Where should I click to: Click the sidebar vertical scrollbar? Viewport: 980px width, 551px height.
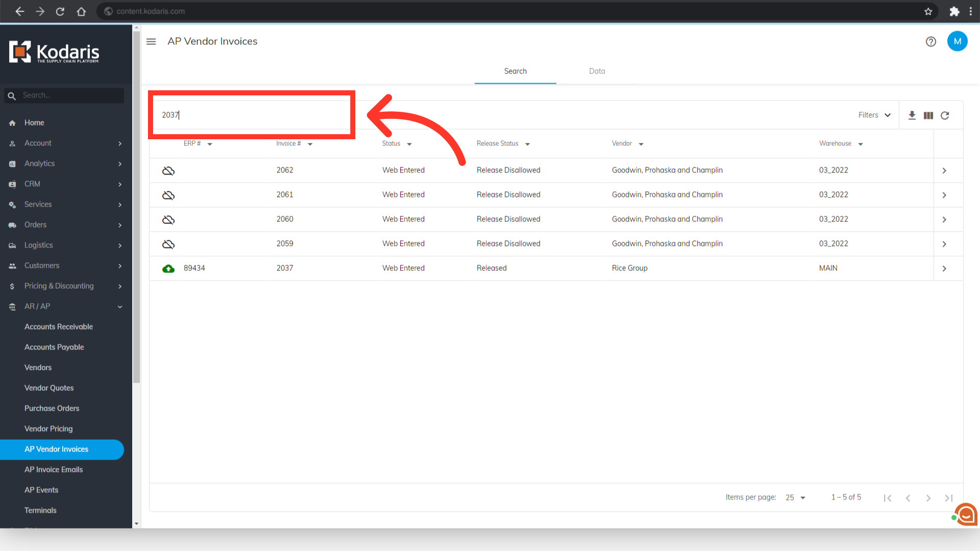click(136, 204)
